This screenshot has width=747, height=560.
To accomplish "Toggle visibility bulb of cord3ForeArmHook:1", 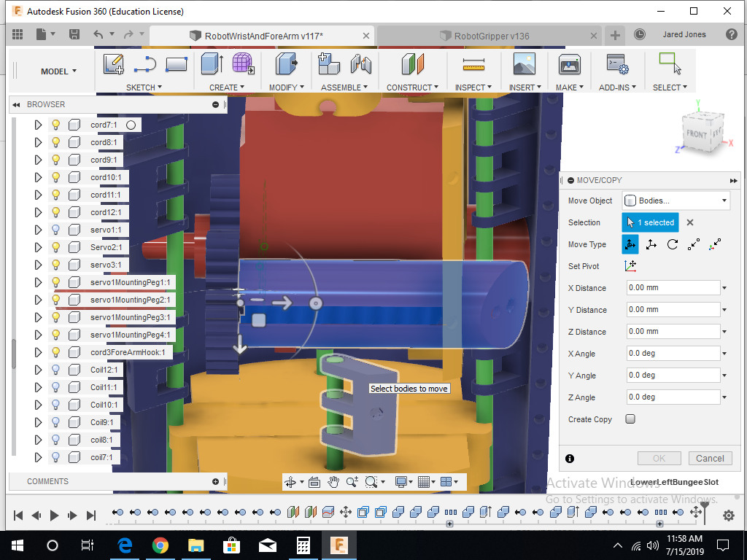I will tap(55, 352).
